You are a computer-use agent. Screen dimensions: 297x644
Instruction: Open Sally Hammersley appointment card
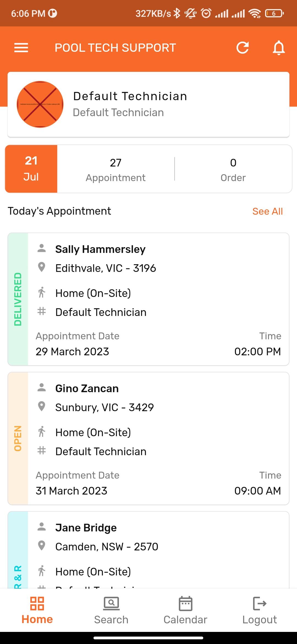148,299
